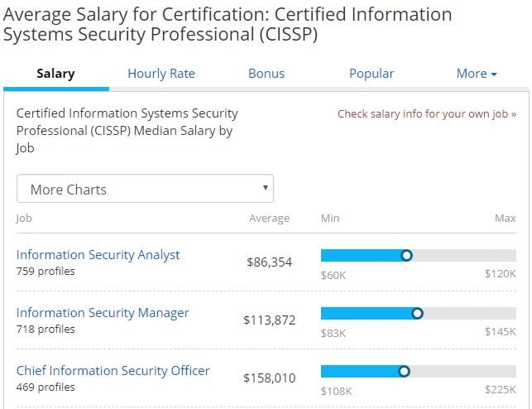Select the Bonus tab
The height and width of the screenshot is (409, 532).
coord(266,74)
